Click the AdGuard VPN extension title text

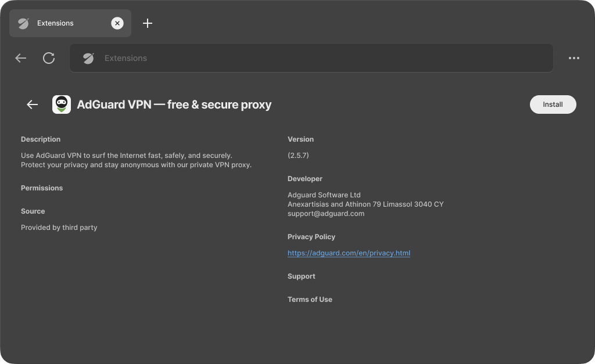click(x=174, y=104)
